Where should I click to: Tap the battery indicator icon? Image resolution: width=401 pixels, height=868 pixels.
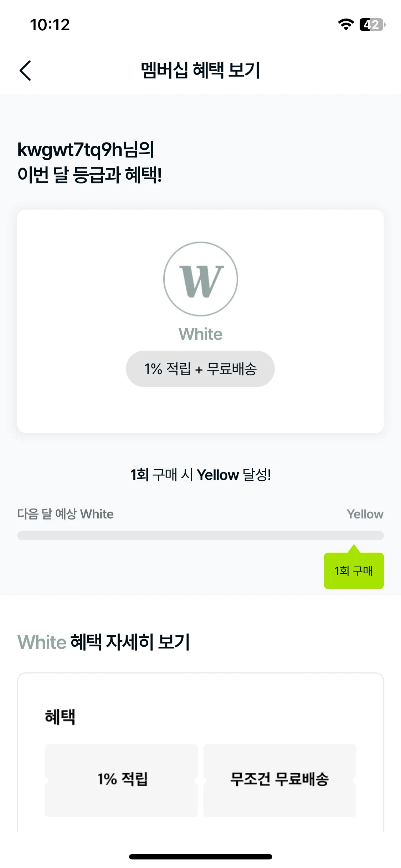(x=372, y=25)
